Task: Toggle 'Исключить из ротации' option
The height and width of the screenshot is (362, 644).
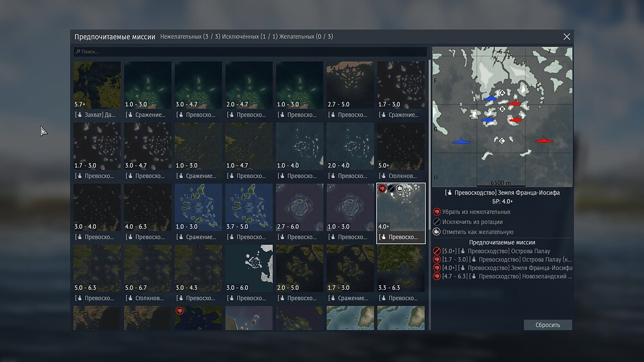Action: point(473,222)
